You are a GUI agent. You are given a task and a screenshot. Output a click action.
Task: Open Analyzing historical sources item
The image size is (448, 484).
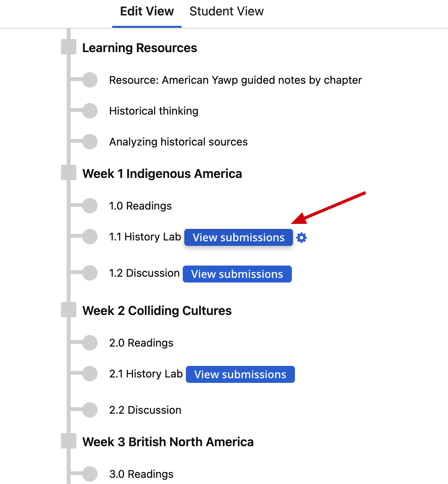(178, 142)
